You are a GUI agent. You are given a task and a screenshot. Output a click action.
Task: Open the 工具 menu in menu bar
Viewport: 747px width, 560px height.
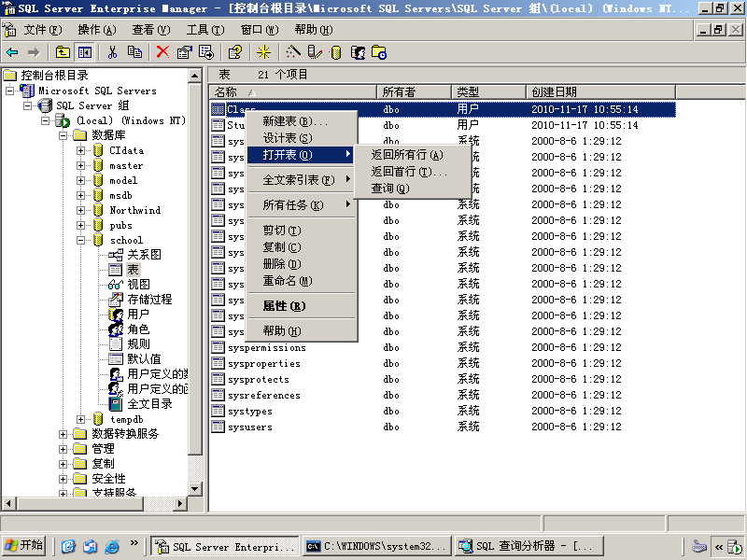click(205, 30)
